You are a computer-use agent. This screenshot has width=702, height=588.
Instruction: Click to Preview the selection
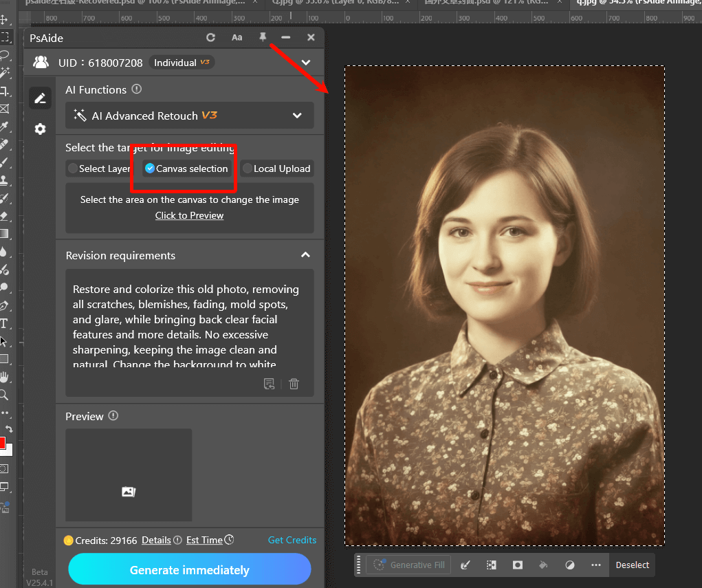pyautogui.click(x=189, y=215)
